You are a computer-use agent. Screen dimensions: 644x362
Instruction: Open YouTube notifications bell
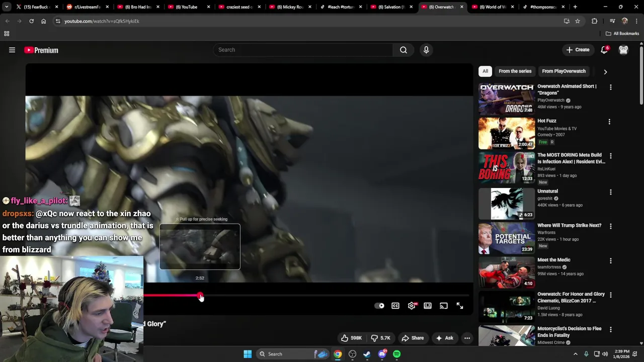pyautogui.click(x=604, y=50)
